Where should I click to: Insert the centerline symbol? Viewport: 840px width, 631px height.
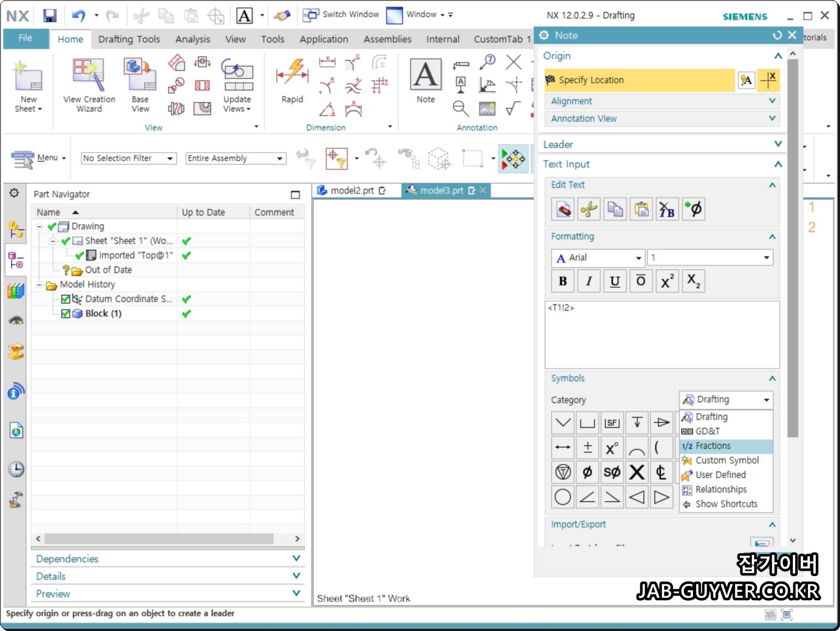[661, 472]
